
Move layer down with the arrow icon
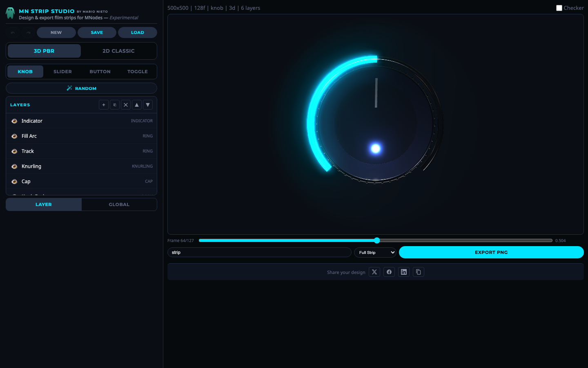click(148, 105)
